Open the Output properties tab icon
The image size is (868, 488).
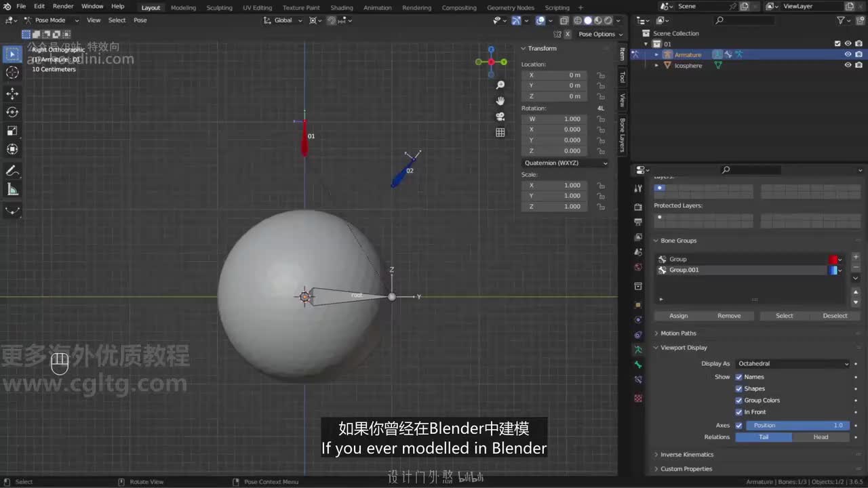click(637, 222)
